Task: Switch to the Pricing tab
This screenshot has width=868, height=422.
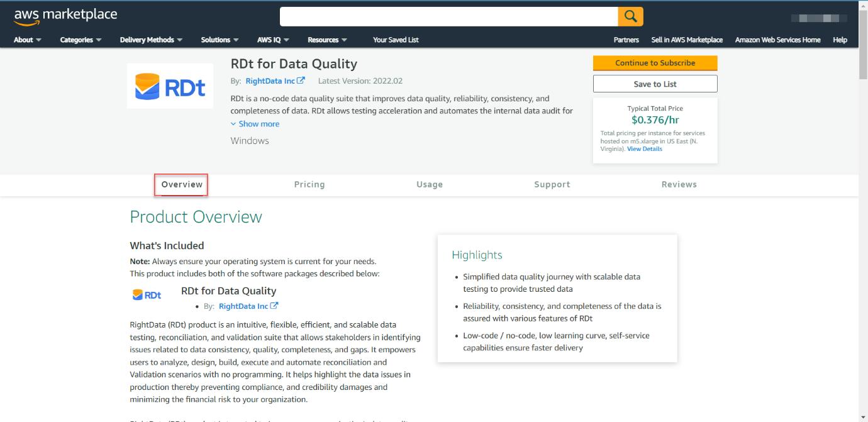Action: coord(309,184)
